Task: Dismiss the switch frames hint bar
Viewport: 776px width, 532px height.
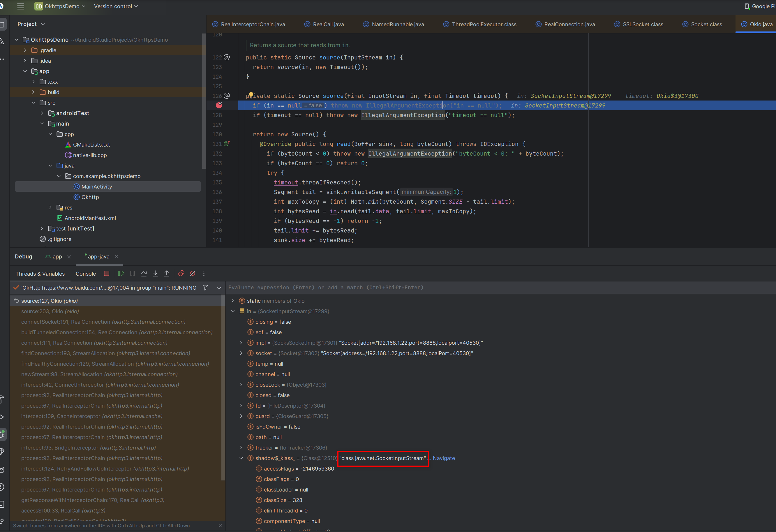Action: click(220, 526)
